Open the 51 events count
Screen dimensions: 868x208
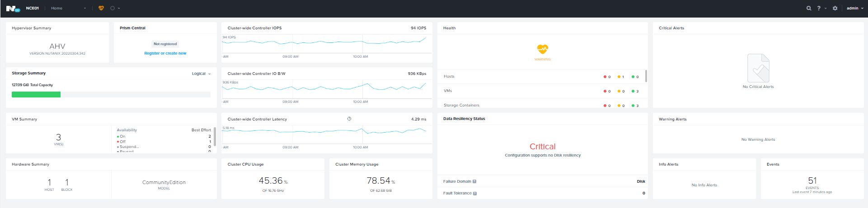coord(812,180)
